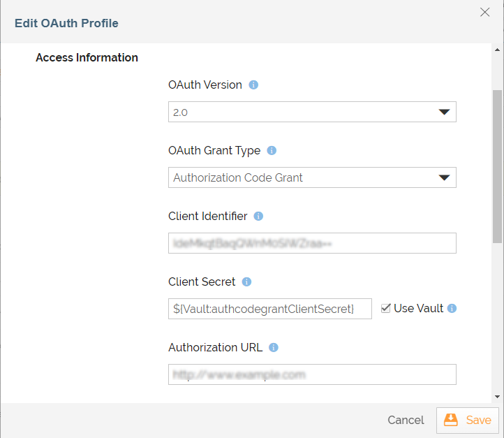
Task: Show Client Identifier info tooltip icon
Action: 258,216
